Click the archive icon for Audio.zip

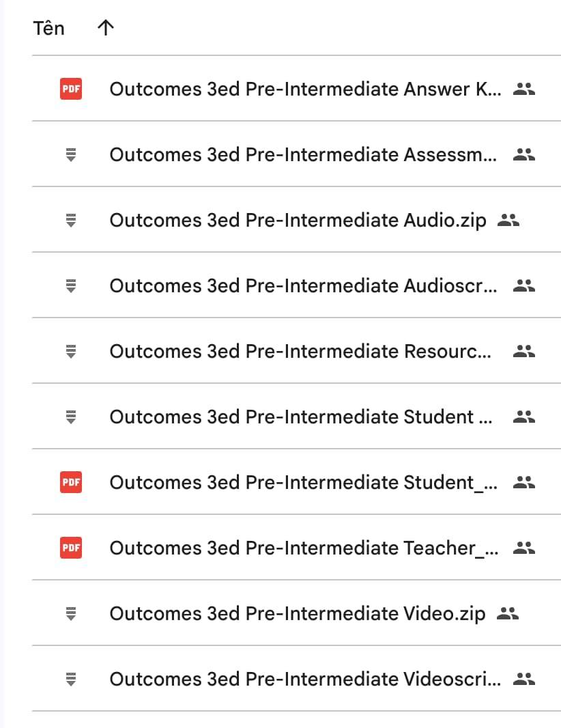[71, 220]
